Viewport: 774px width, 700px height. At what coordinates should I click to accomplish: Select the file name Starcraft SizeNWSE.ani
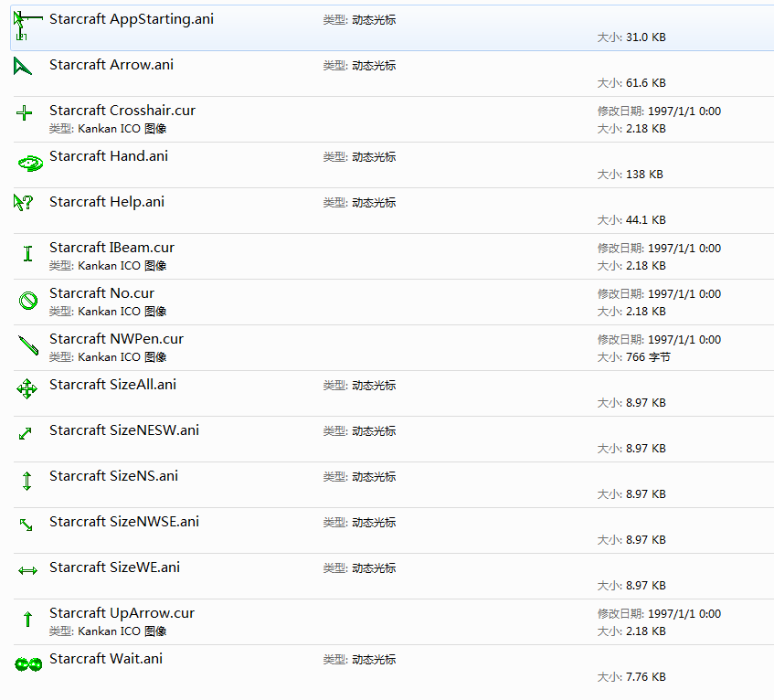[x=124, y=522]
